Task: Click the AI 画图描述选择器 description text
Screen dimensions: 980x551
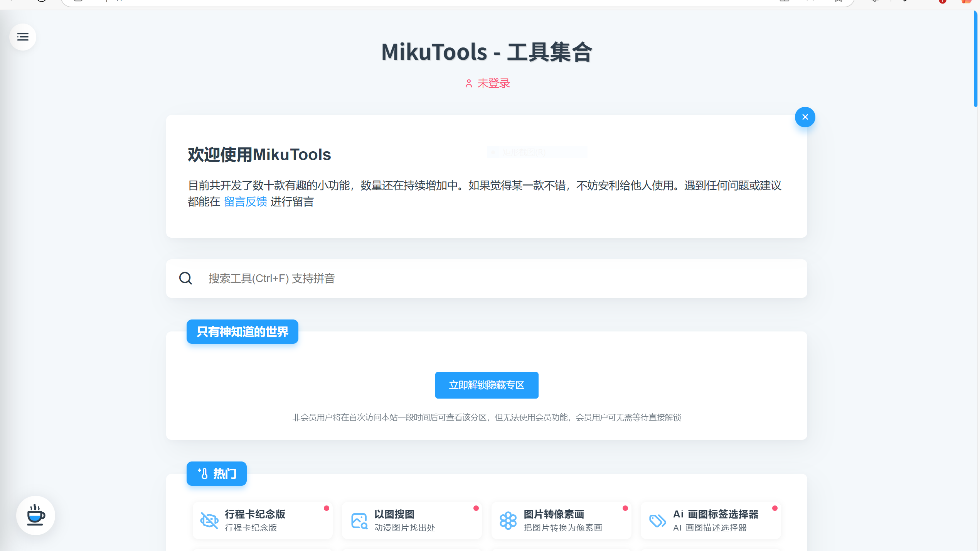Action: pyautogui.click(x=710, y=527)
